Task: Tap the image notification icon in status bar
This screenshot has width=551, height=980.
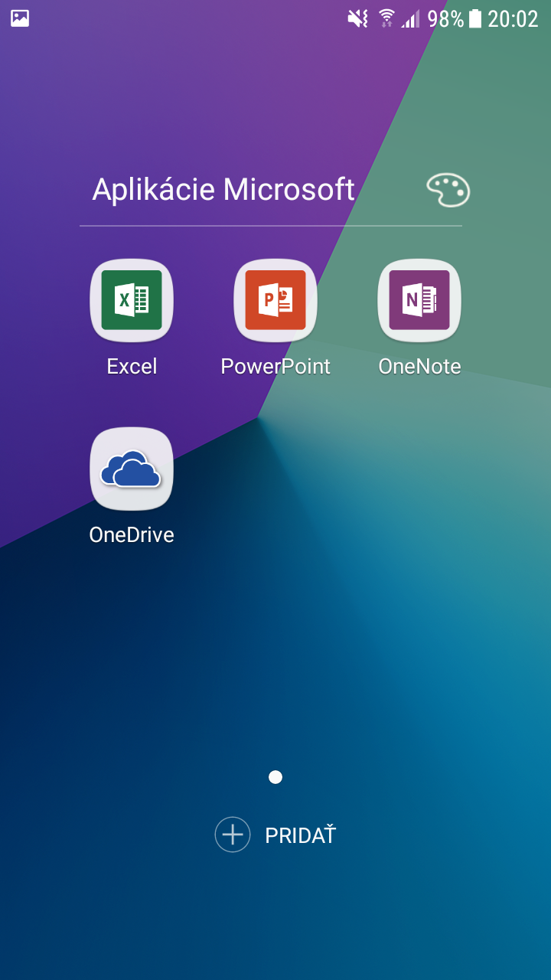Action: point(20,18)
